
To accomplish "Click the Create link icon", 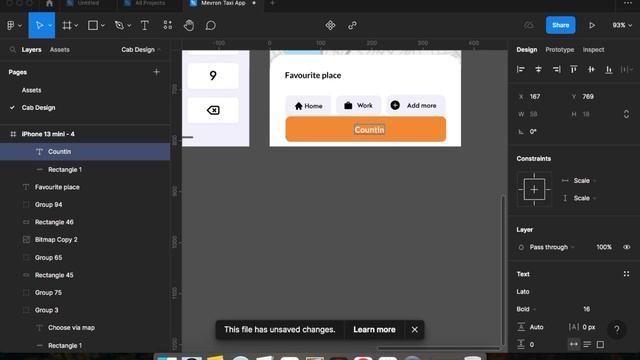I will coord(352,25).
